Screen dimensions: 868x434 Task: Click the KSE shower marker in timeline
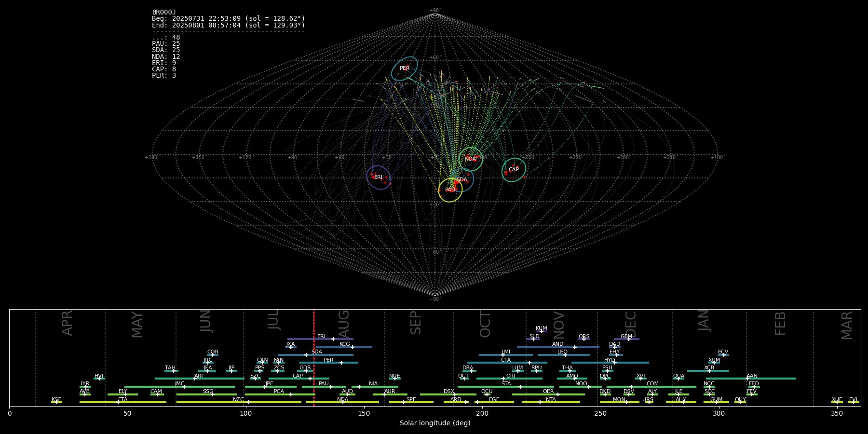tap(56, 402)
